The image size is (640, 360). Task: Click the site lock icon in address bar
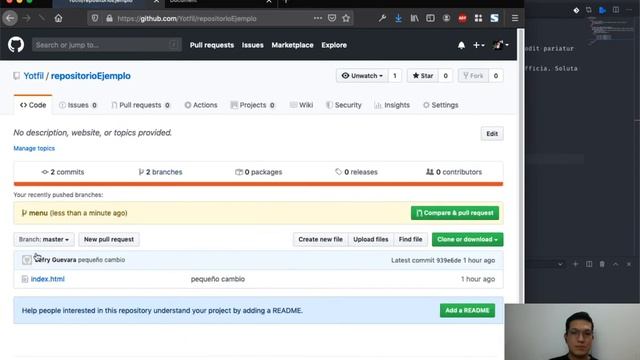109,18
